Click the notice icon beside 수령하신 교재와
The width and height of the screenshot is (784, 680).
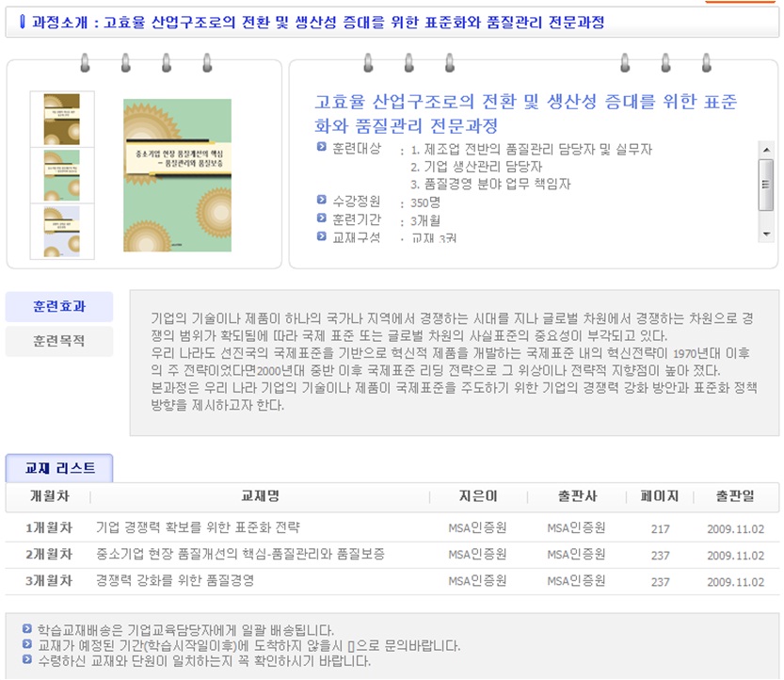click(x=25, y=660)
